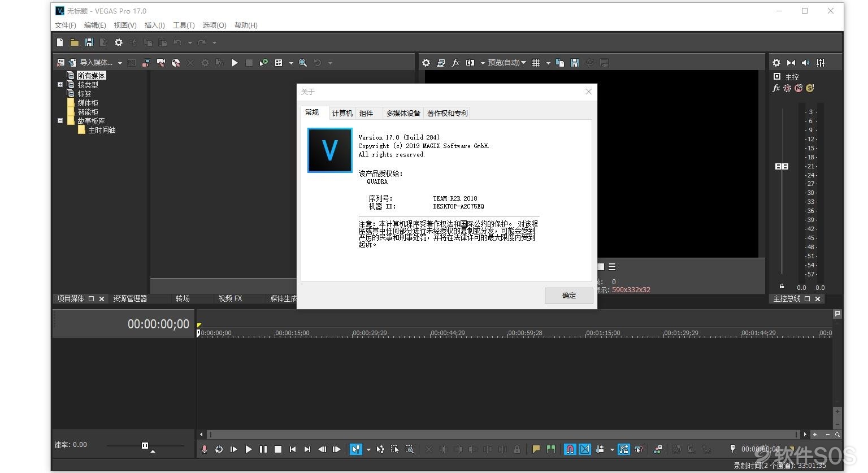Select the 主时间轴 storyboard item

click(102, 130)
